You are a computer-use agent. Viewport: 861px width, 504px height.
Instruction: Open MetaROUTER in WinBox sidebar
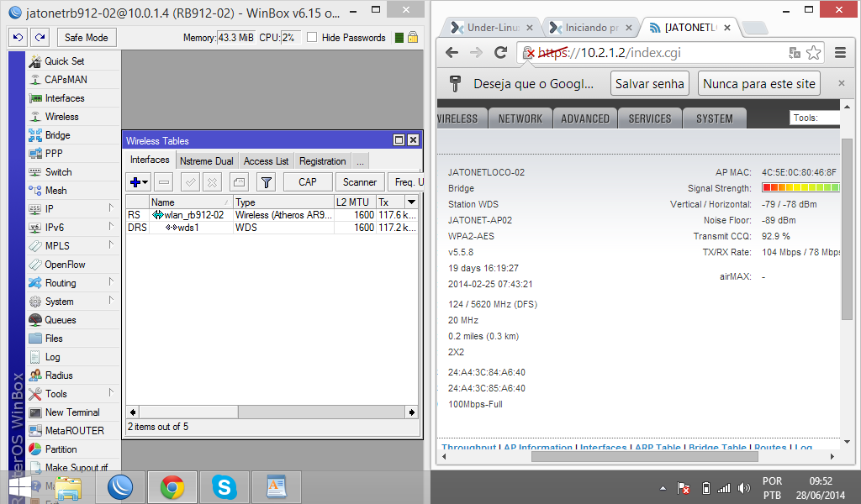74,431
